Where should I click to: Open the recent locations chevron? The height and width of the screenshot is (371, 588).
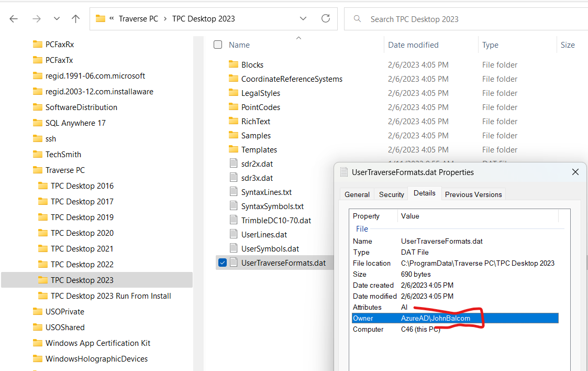coord(57,18)
